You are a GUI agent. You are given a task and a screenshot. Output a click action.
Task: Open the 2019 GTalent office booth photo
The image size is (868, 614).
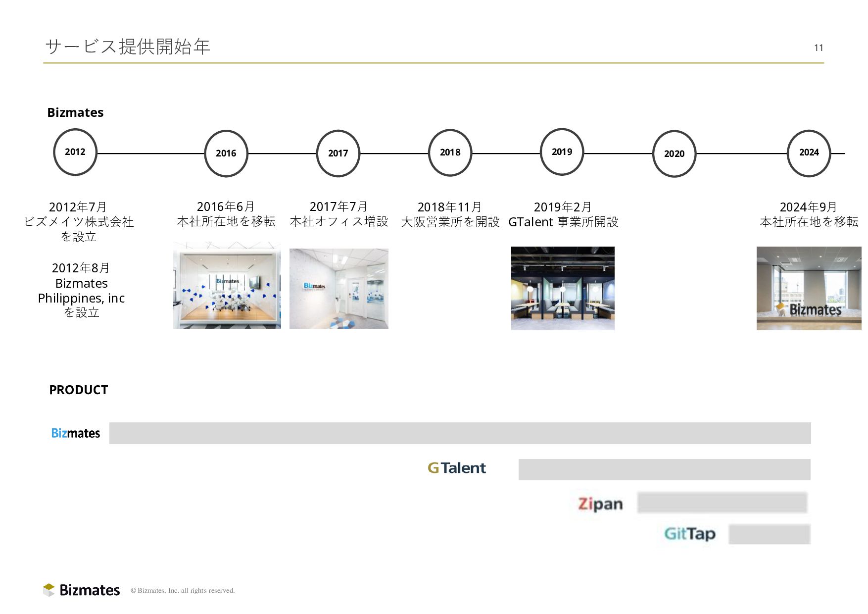coord(563,288)
